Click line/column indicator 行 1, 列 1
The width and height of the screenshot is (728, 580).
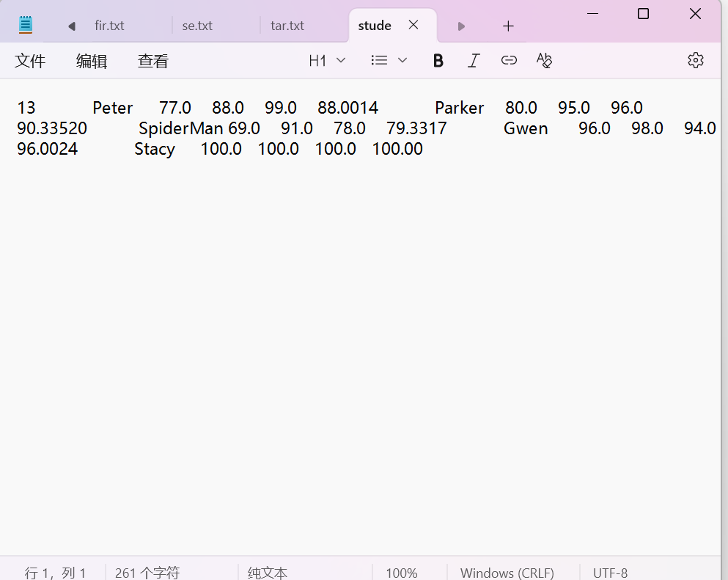(55, 573)
